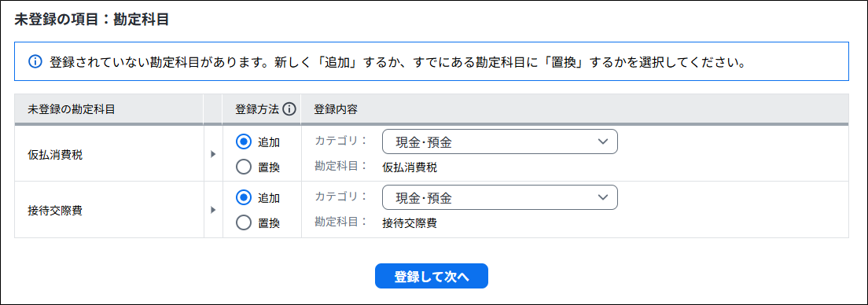Click the chevron of first 現金・預金 dropdown
Viewport: 868px width, 305px height.
tap(603, 141)
